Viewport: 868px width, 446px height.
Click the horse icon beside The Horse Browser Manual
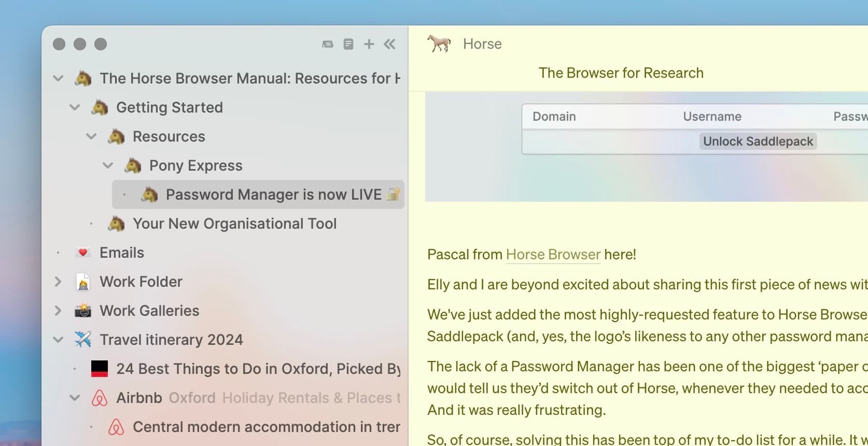point(83,78)
